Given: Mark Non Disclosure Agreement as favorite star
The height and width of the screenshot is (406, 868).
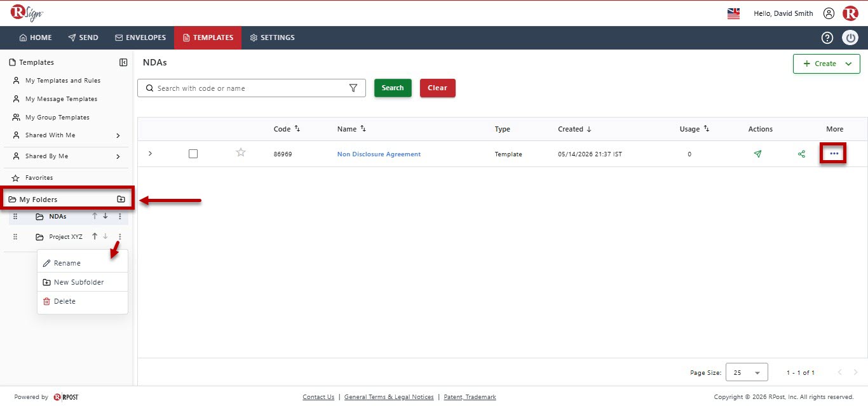Looking at the screenshot, I should (x=241, y=152).
